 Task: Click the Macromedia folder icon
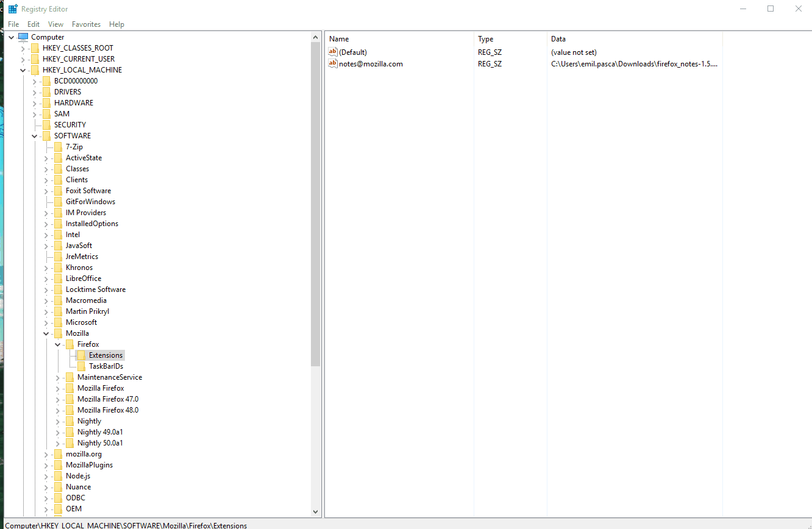58,300
